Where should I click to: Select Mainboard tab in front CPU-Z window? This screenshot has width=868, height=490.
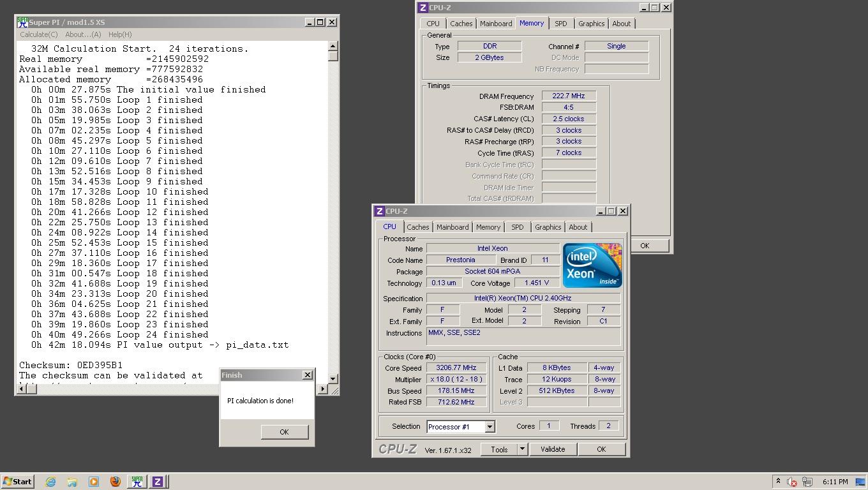(453, 227)
